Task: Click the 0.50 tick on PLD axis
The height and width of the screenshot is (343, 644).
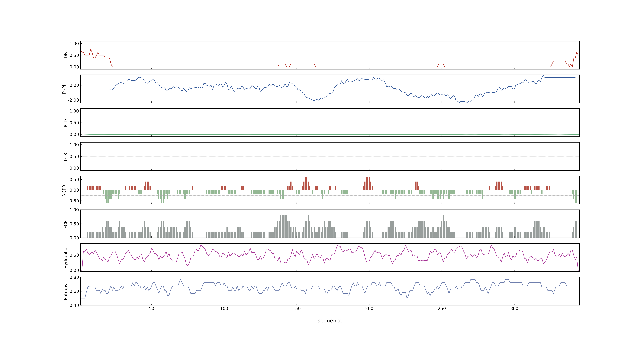Action: (74, 123)
